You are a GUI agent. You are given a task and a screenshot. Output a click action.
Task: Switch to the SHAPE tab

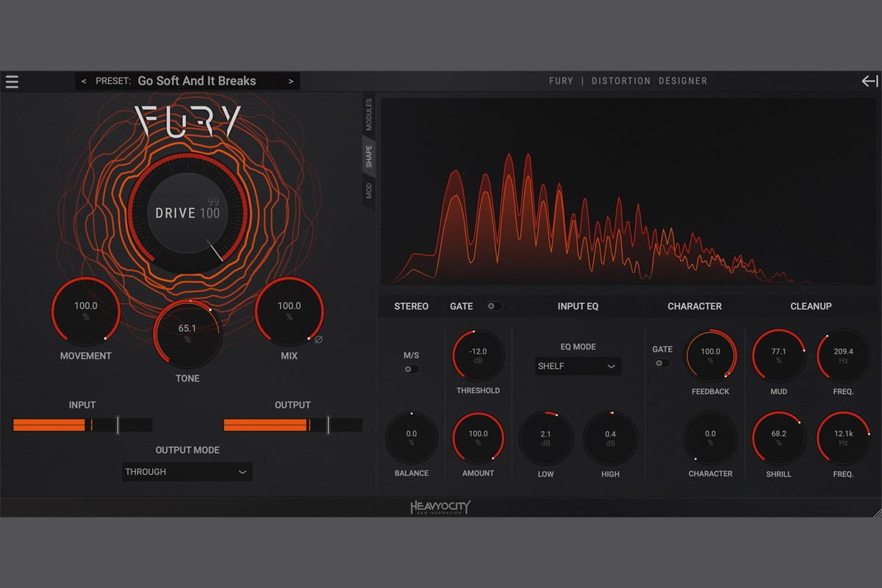coord(369,156)
